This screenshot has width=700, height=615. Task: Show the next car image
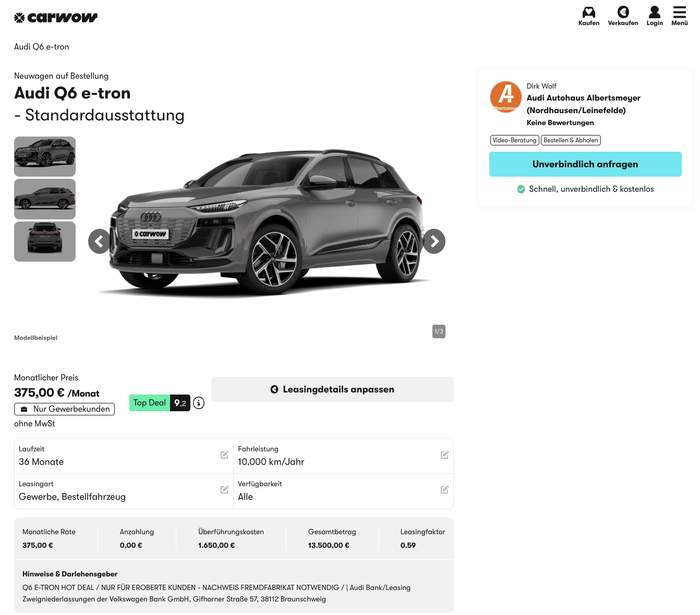(434, 241)
